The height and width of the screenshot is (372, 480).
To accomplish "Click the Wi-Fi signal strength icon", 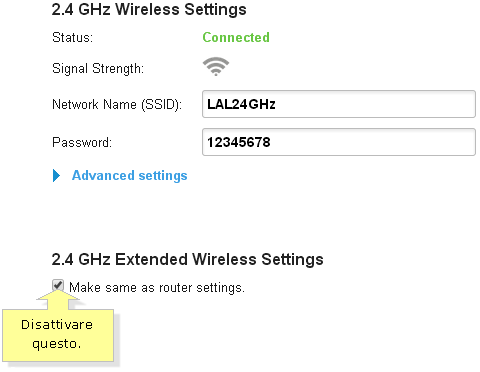I will [x=216, y=67].
